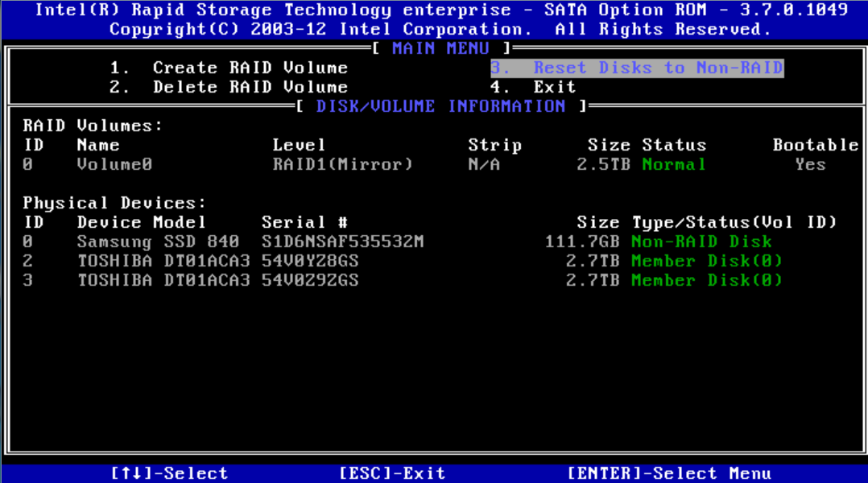The height and width of the screenshot is (483, 868).
Task: Click the 111.7GB disk size
Action: pyautogui.click(x=582, y=242)
